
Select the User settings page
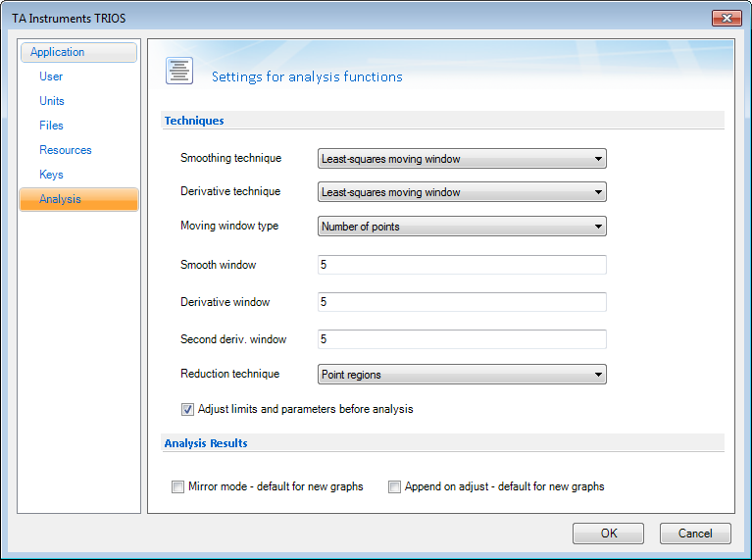tap(51, 76)
